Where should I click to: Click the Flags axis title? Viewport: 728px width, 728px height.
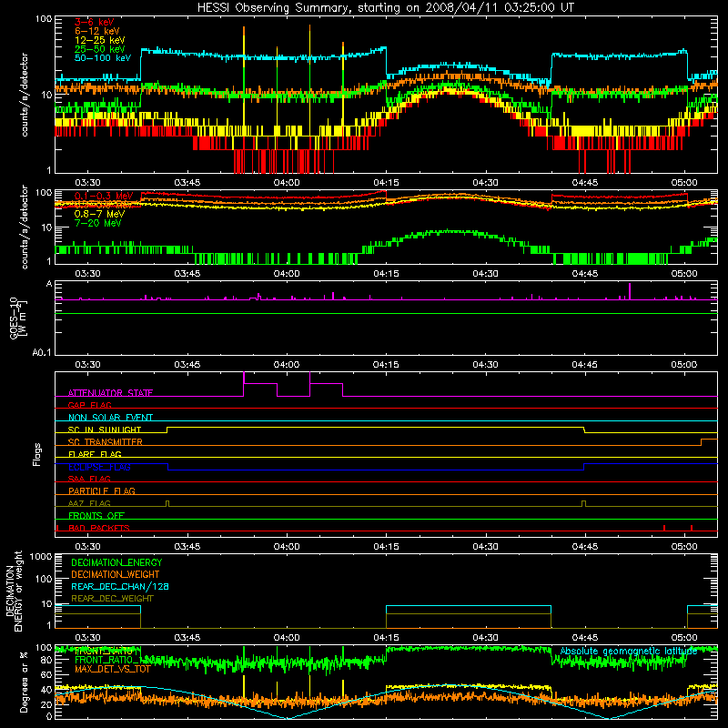[x=37, y=454]
